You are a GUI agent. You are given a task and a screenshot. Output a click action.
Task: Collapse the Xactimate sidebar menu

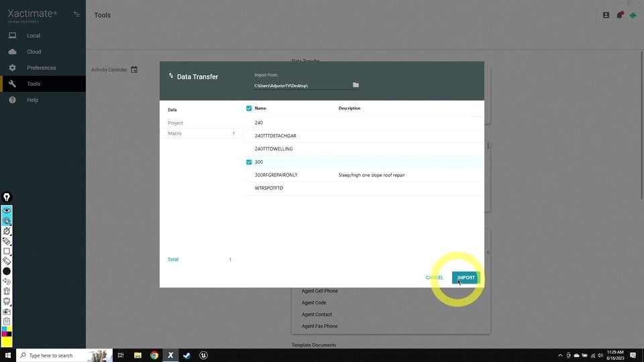76,14
